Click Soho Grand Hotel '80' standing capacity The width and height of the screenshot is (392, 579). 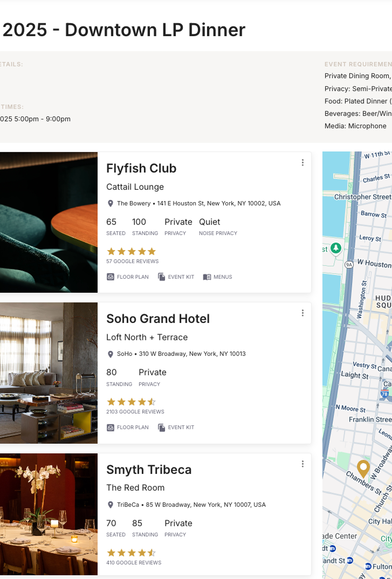click(112, 372)
